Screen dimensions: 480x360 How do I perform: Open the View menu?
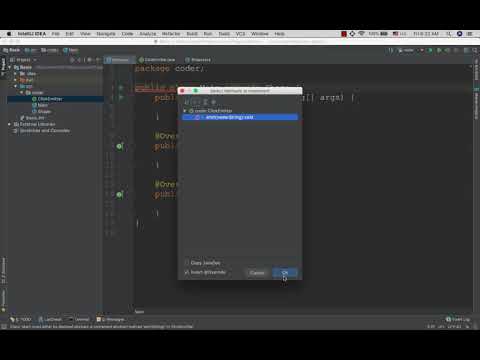tap(85, 34)
